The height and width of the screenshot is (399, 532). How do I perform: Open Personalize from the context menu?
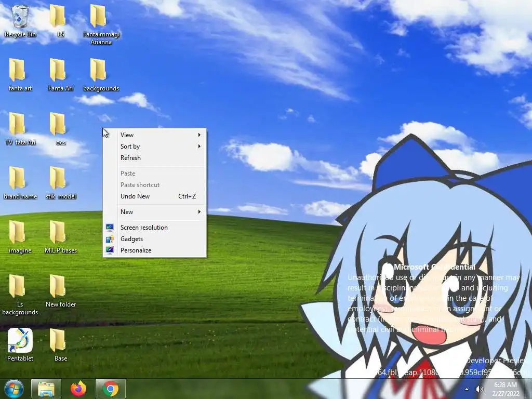(x=155, y=250)
